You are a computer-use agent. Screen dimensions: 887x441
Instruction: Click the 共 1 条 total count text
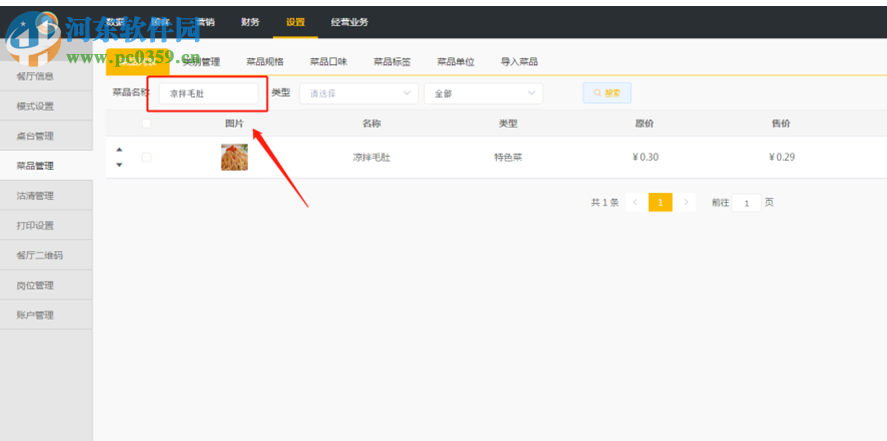605,202
